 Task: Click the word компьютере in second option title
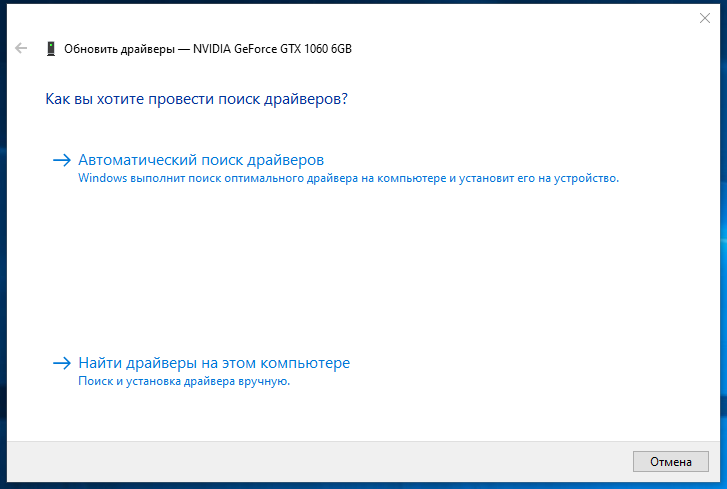click(x=305, y=363)
